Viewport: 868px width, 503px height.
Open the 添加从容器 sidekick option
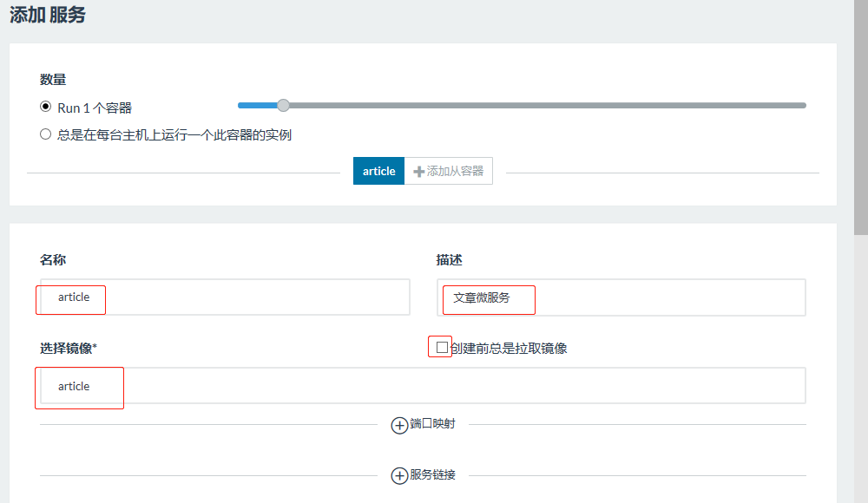click(x=450, y=170)
